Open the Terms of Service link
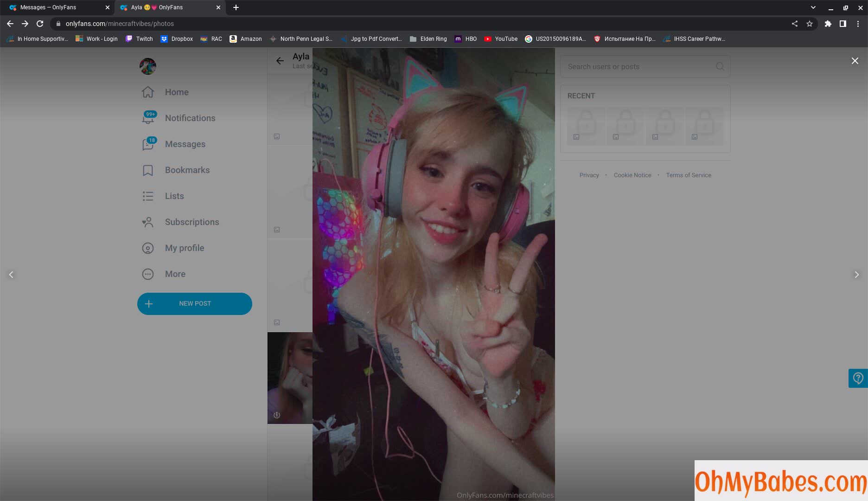868x501 pixels. tap(689, 175)
